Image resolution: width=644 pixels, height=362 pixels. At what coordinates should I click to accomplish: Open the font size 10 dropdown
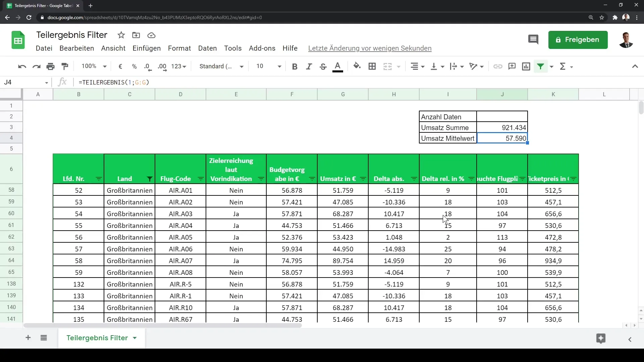(268, 66)
